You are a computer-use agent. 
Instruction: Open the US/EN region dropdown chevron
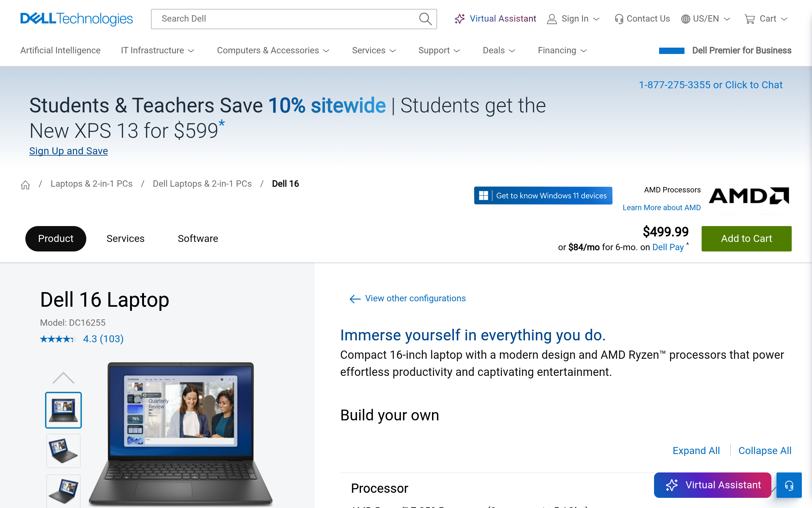(727, 19)
